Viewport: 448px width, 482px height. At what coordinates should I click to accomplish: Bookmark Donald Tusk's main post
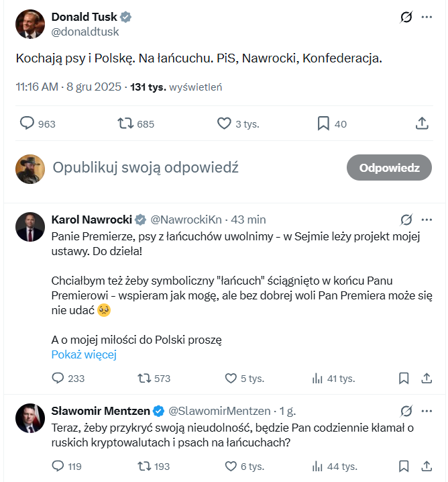click(323, 124)
